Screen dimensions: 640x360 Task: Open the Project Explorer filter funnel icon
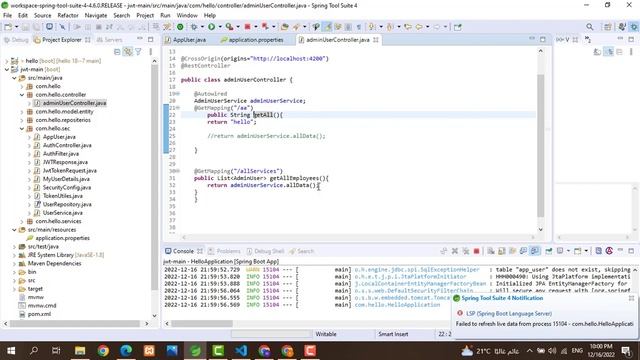138,52
